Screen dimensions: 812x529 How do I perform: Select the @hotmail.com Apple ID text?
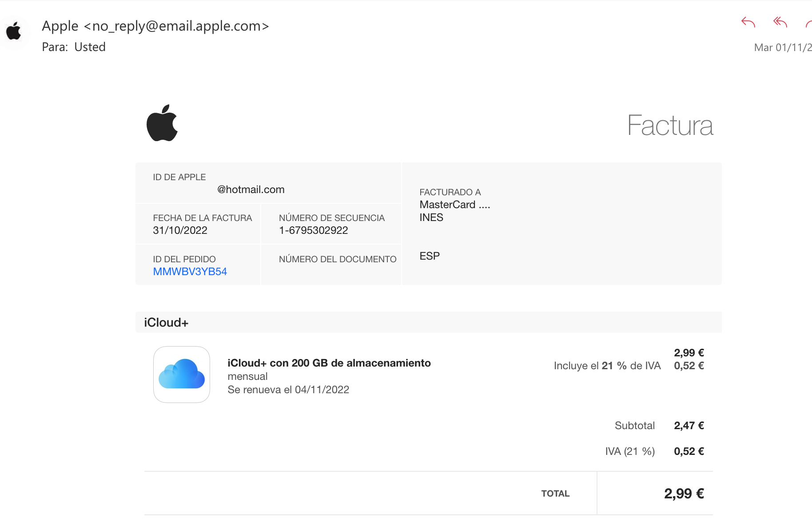click(x=251, y=189)
